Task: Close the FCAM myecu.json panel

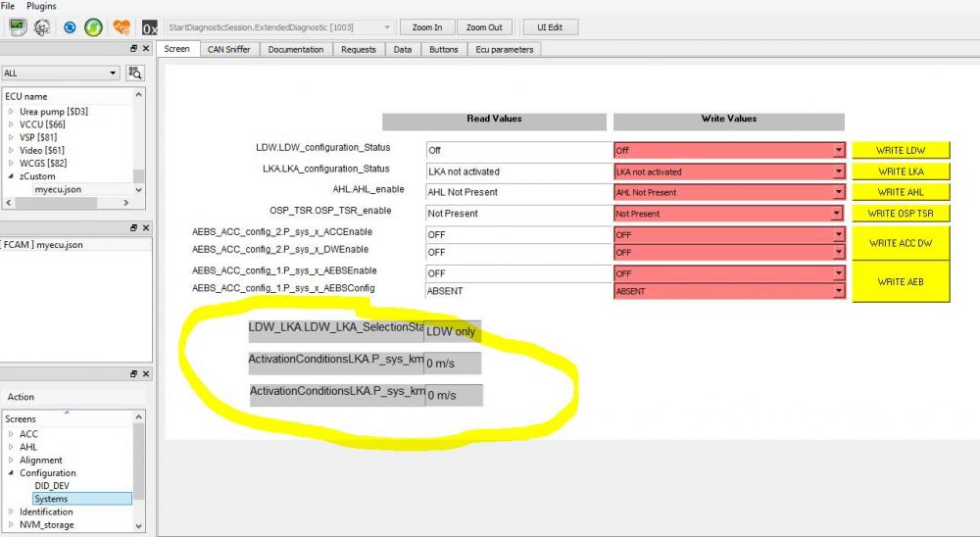Action: coord(146,228)
